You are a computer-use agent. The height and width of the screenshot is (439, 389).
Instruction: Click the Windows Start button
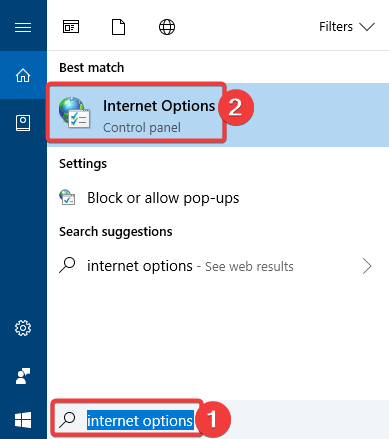click(x=23, y=420)
